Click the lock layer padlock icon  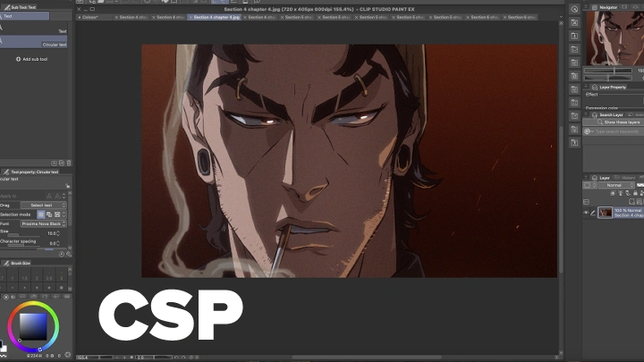point(635,193)
